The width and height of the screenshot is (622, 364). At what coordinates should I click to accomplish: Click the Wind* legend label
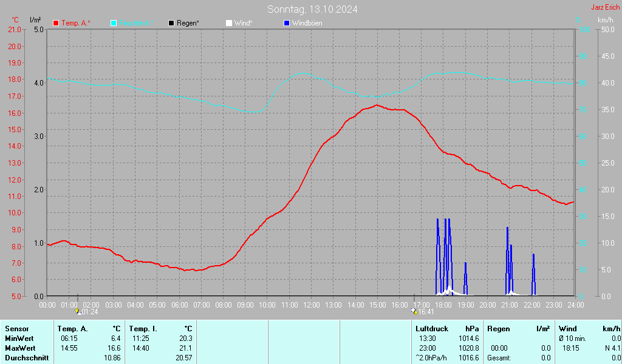point(243,23)
